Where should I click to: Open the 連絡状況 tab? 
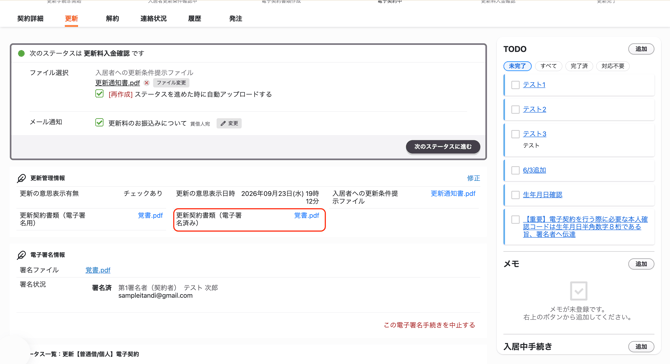pyautogui.click(x=153, y=18)
